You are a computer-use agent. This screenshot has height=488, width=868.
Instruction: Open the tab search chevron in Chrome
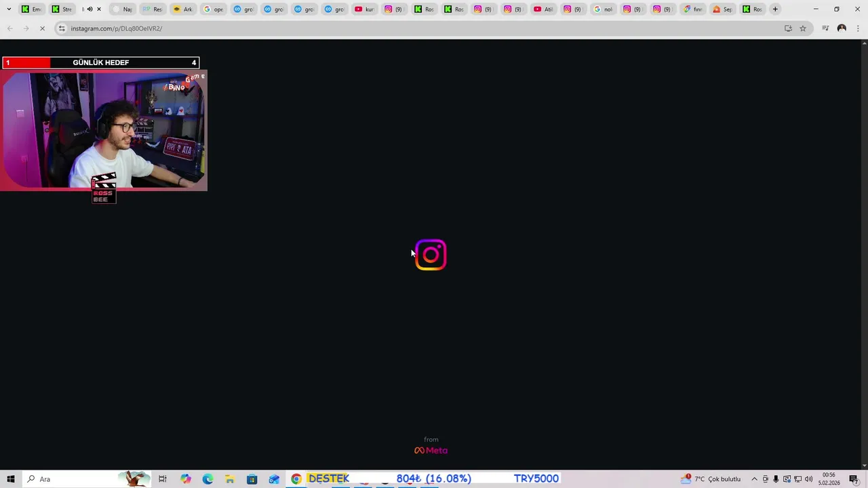[x=9, y=9]
